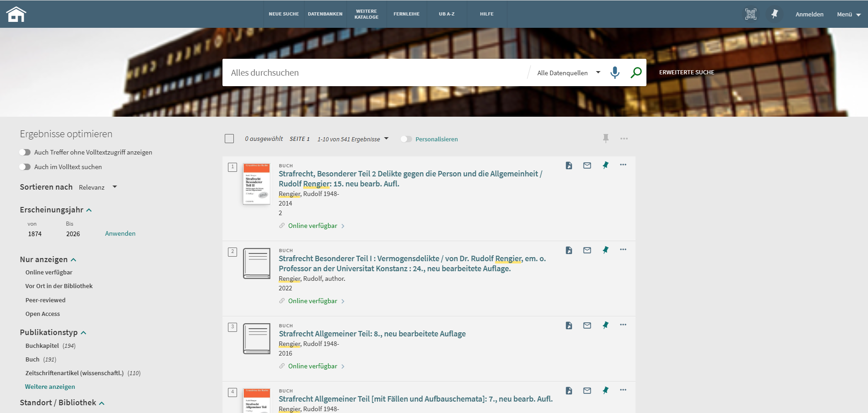Click the green magnifier search icon
The image size is (868, 413).
click(636, 72)
